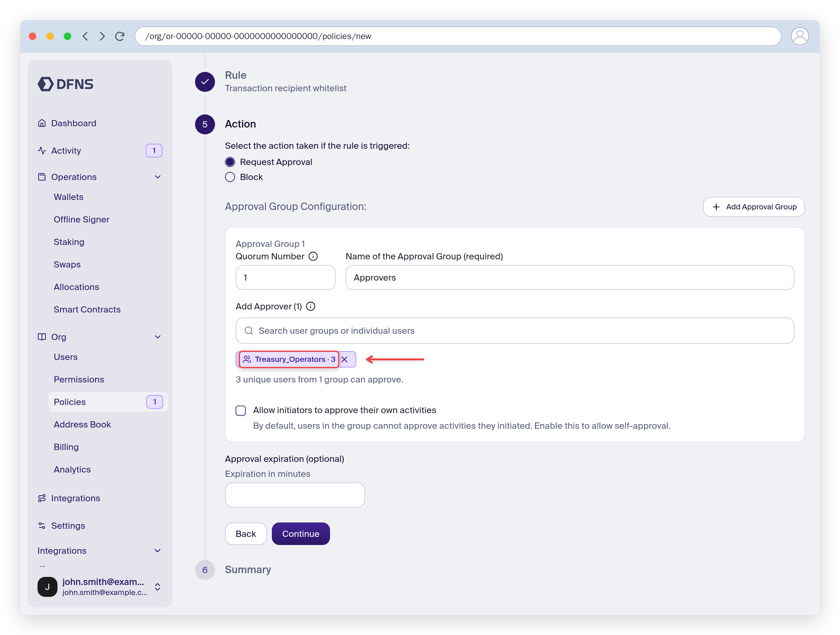Open Address Book page
This screenshot has width=840, height=635.
82,425
